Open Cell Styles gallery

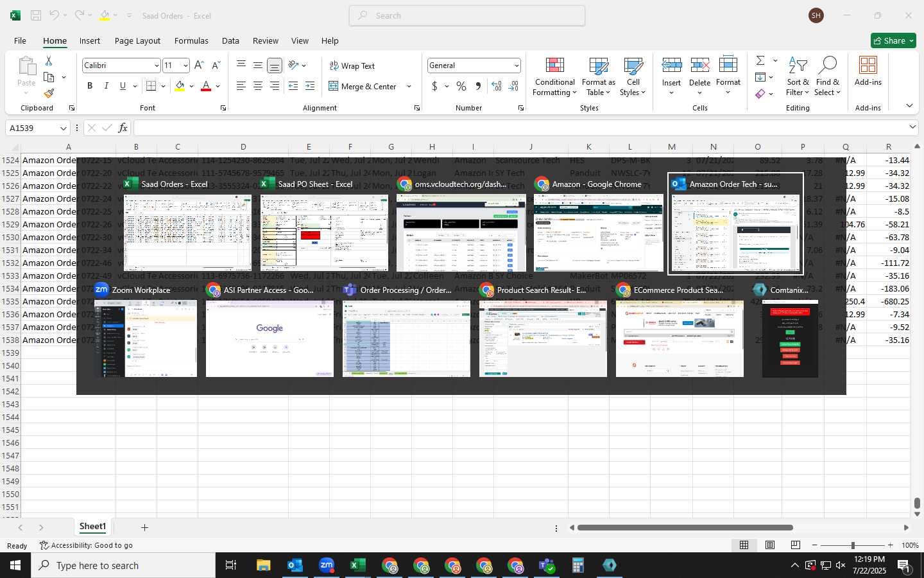click(x=633, y=76)
